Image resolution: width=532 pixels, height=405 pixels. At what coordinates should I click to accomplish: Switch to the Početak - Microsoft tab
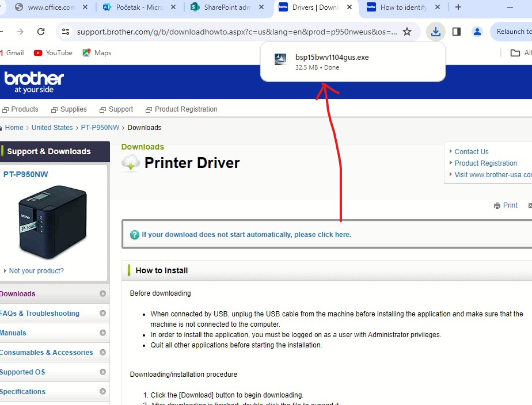[x=139, y=7]
